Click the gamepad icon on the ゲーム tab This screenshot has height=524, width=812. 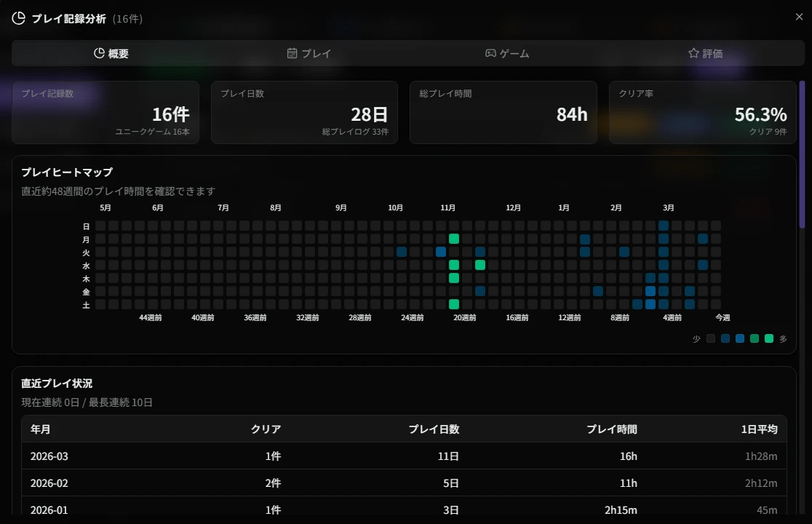pos(491,52)
